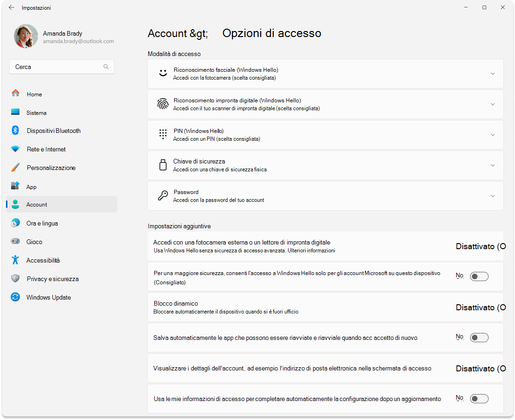
Task: Expand Riconoscimento impronta digitale chevron
Action: pyautogui.click(x=493, y=104)
